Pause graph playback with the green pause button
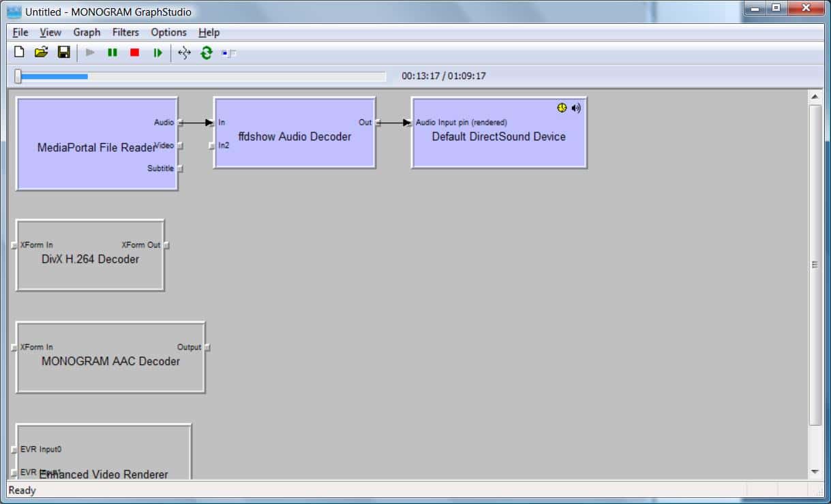 112,52
